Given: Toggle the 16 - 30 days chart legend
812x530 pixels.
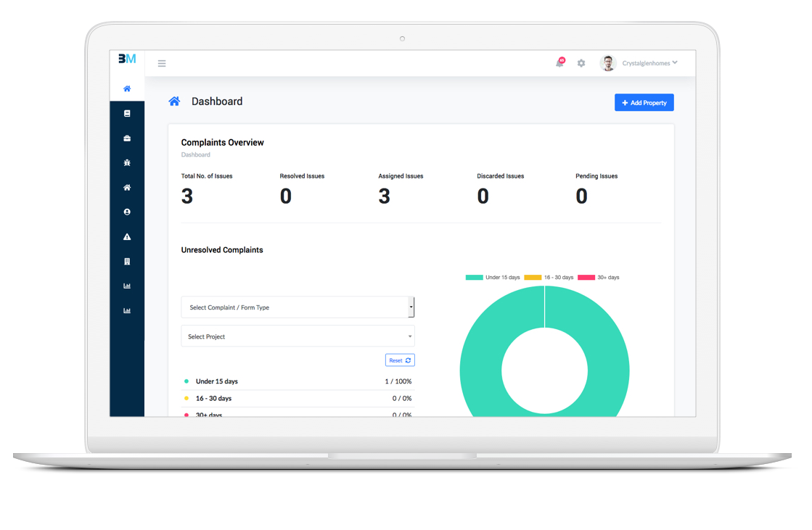Looking at the screenshot, I should [549, 278].
